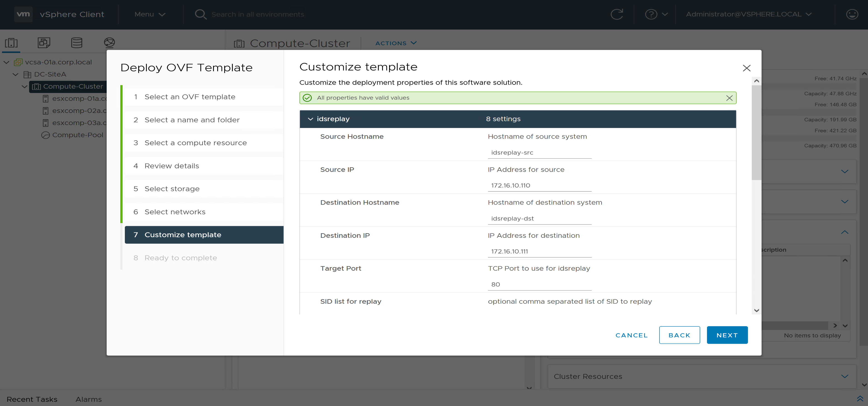Go to step 6 Select networks

[204, 212]
